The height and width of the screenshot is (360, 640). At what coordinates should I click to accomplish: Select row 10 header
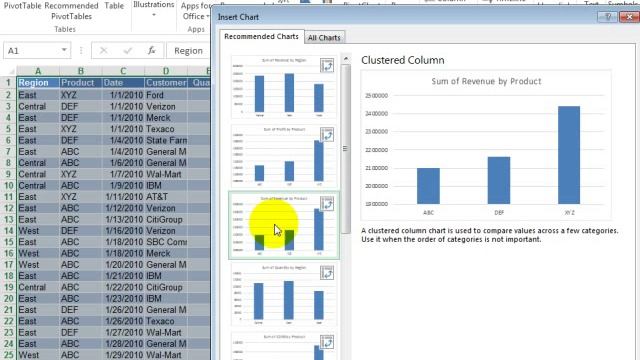[9, 185]
